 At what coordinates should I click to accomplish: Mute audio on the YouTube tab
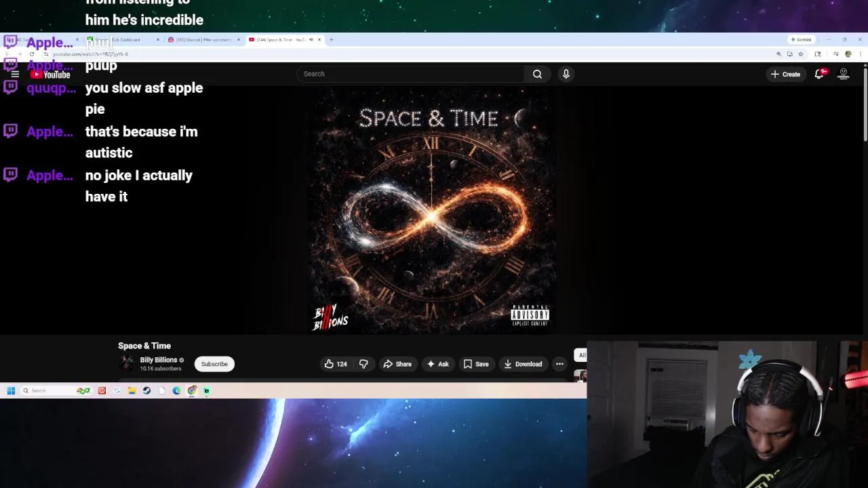tap(311, 39)
